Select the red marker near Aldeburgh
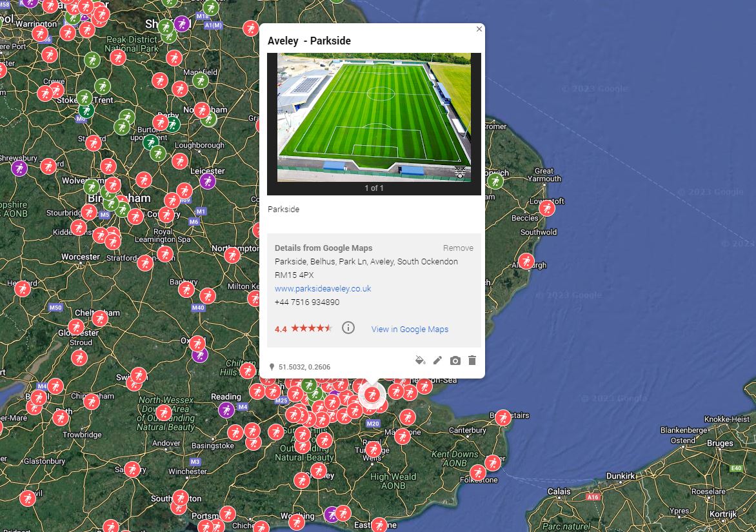Viewport: 756px width, 532px height. click(526, 261)
